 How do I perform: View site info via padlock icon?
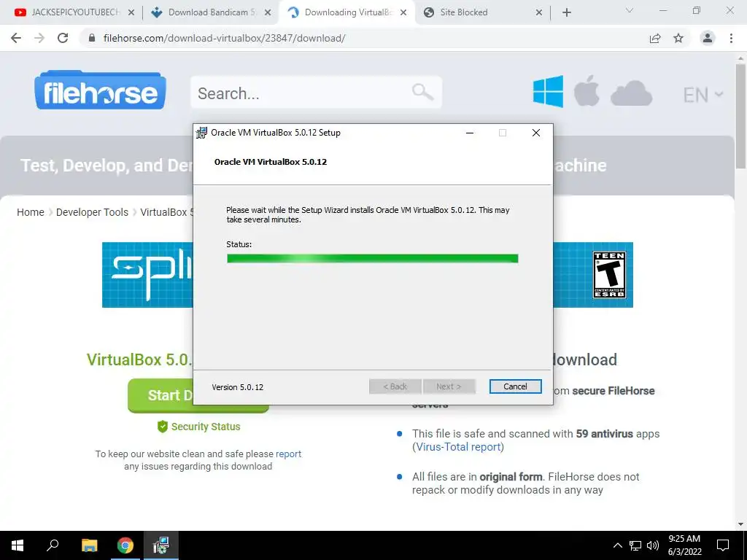pyautogui.click(x=92, y=38)
